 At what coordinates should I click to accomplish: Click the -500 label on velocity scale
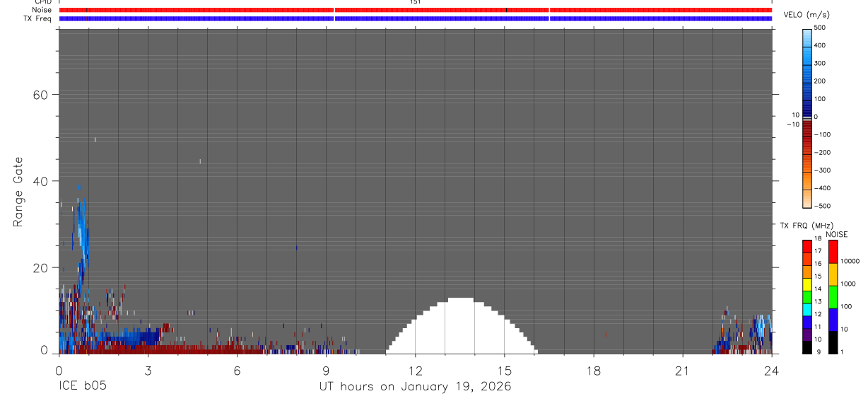pos(821,206)
